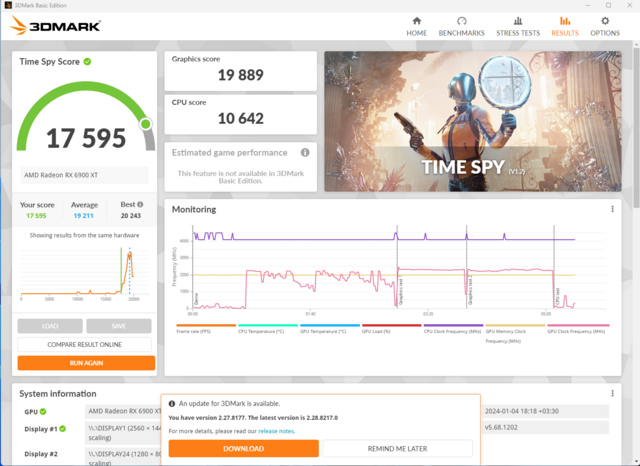Open the release notes link
Image resolution: width=640 pixels, height=466 pixels.
tap(275, 431)
